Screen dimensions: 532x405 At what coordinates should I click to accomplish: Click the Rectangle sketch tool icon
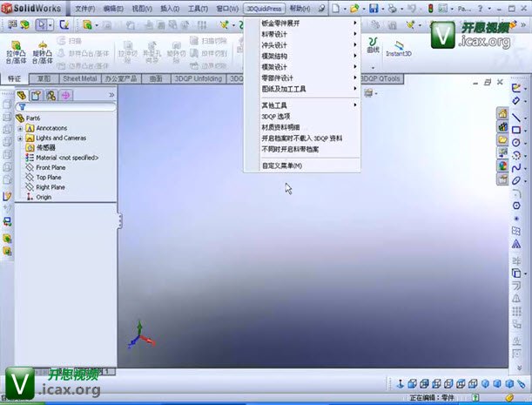tap(515, 130)
